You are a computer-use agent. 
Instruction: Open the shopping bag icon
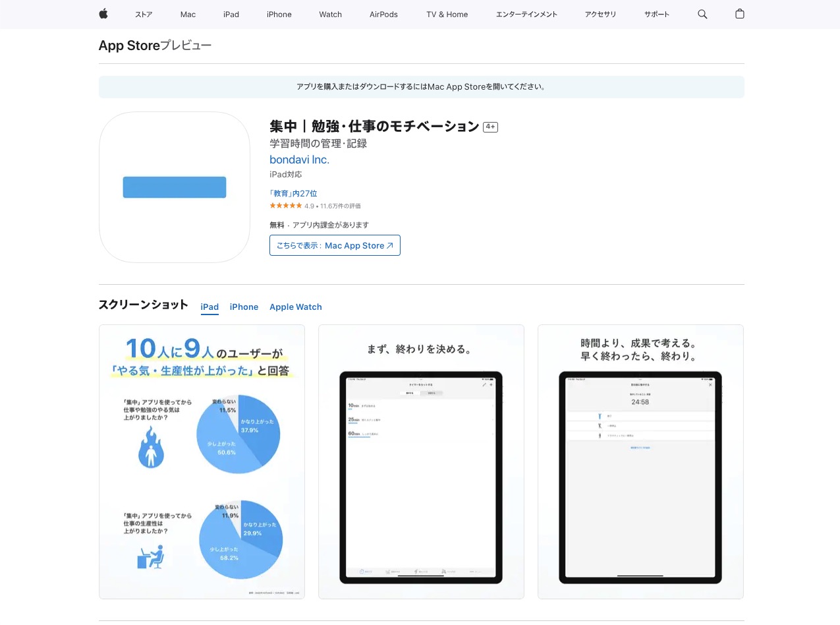(739, 14)
